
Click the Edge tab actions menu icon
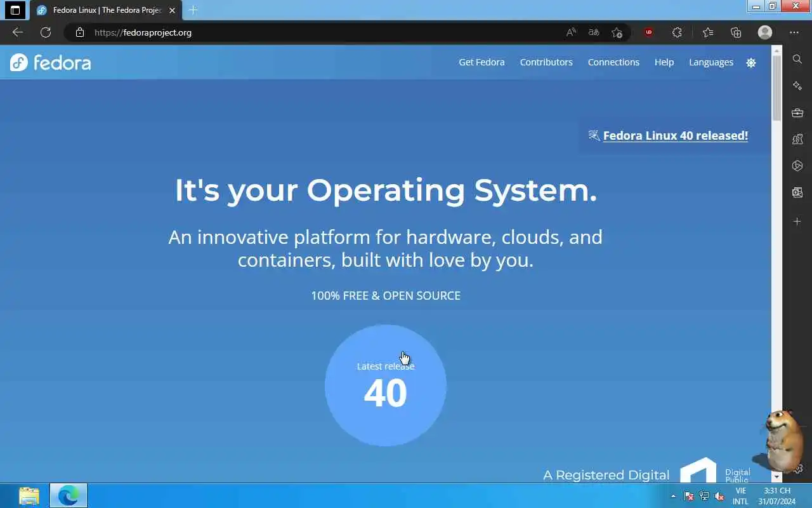pos(15,10)
